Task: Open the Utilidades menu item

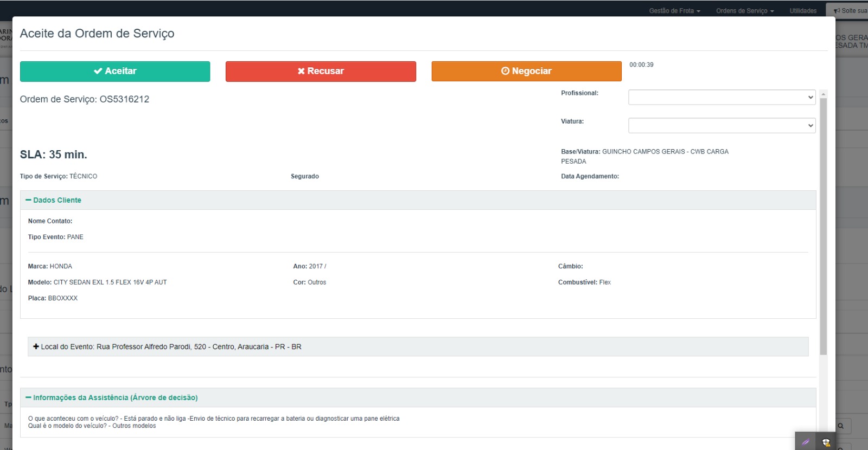Action: pos(803,11)
